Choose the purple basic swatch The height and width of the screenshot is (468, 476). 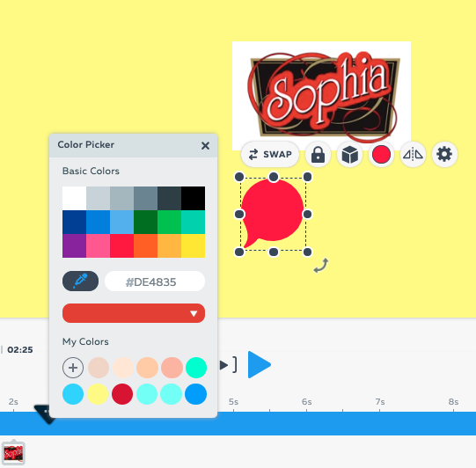click(75, 245)
